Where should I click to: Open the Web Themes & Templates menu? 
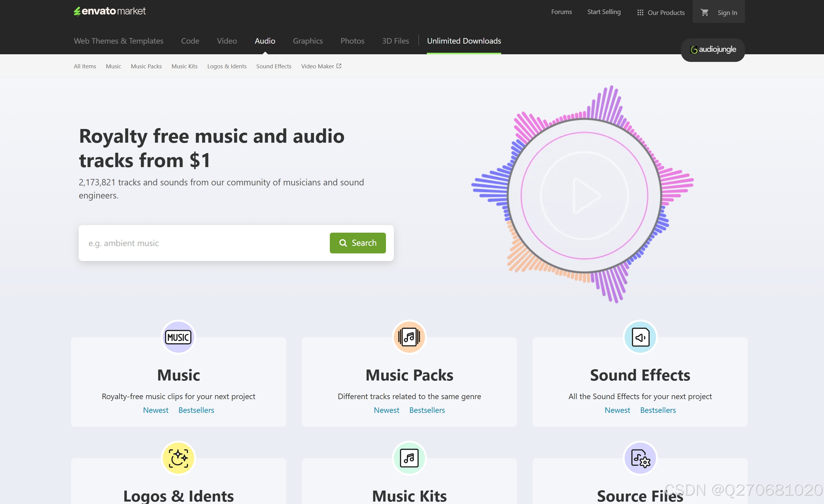118,41
